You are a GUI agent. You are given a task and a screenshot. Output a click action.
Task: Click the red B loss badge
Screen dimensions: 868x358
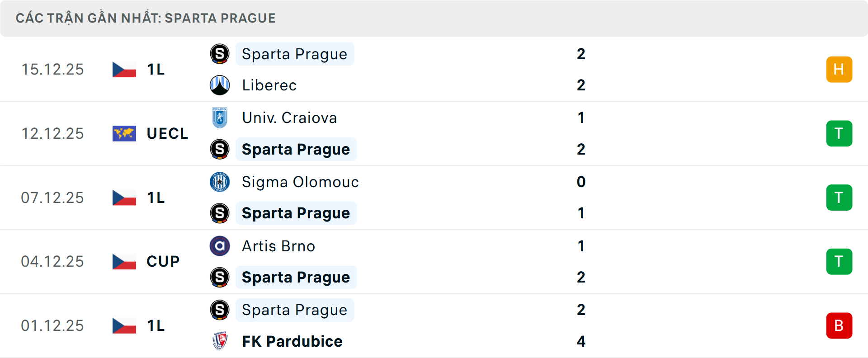(x=839, y=325)
